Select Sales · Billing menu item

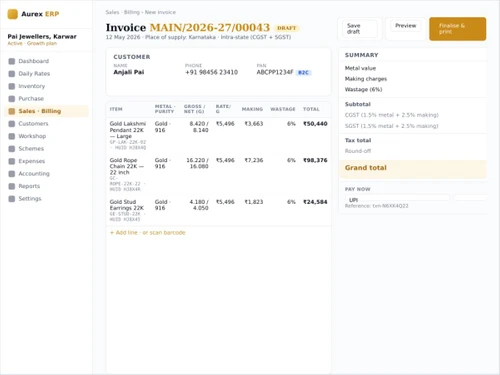tap(46, 111)
